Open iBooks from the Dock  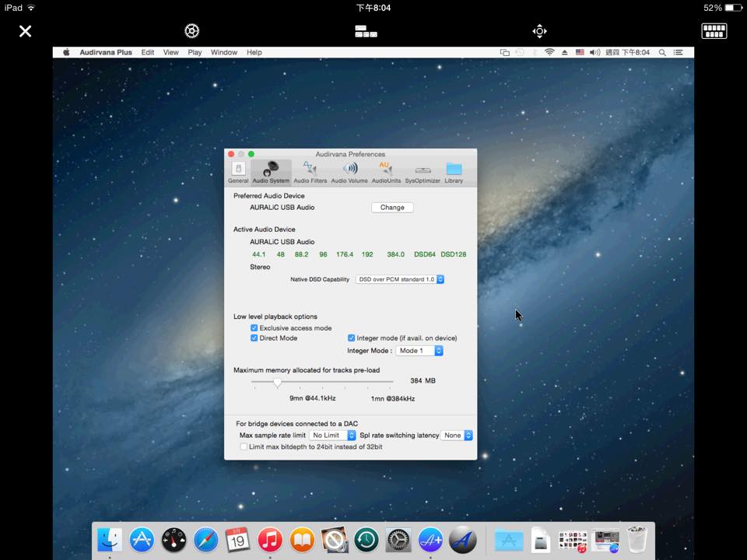click(302, 540)
